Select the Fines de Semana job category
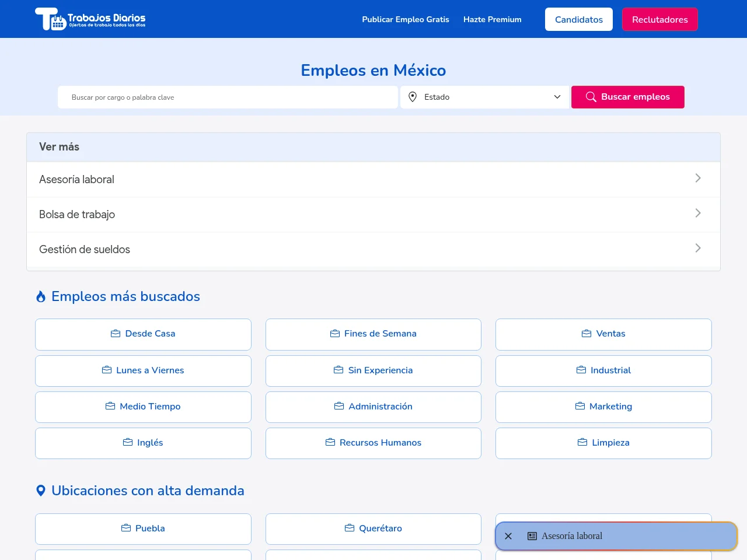747x560 pixels. point(373,334)
